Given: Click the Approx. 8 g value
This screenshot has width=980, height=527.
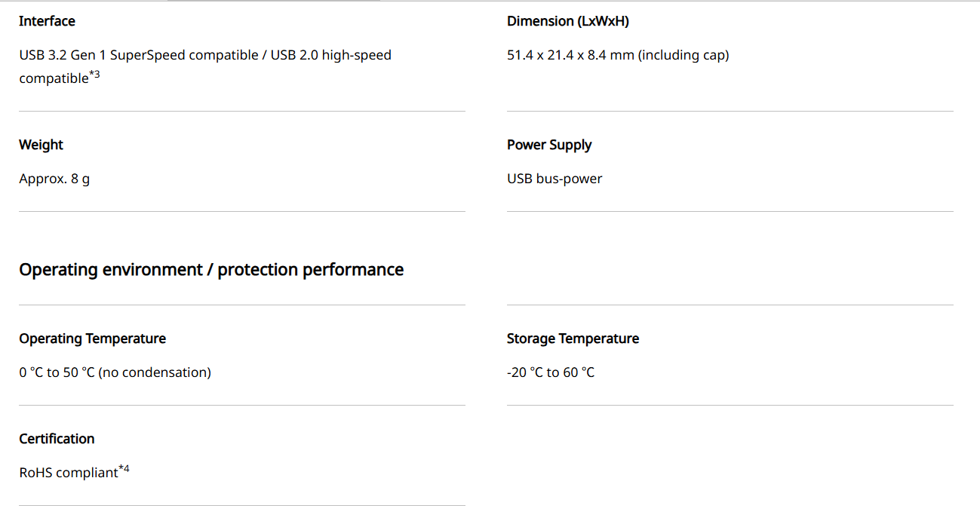Looking at the screenshot, I should tap(54, 179).
